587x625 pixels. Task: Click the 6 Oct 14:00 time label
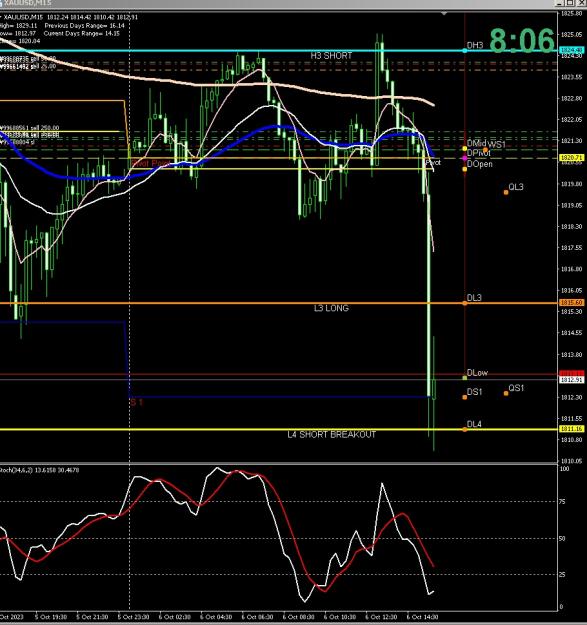pyautogui.click(x=423, y=617)
